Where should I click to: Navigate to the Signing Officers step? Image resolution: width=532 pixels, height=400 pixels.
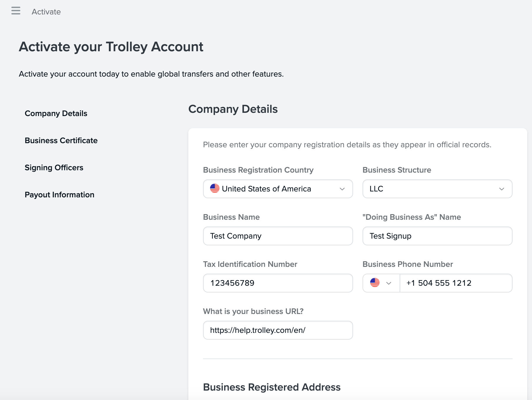(x=54, y=167)
